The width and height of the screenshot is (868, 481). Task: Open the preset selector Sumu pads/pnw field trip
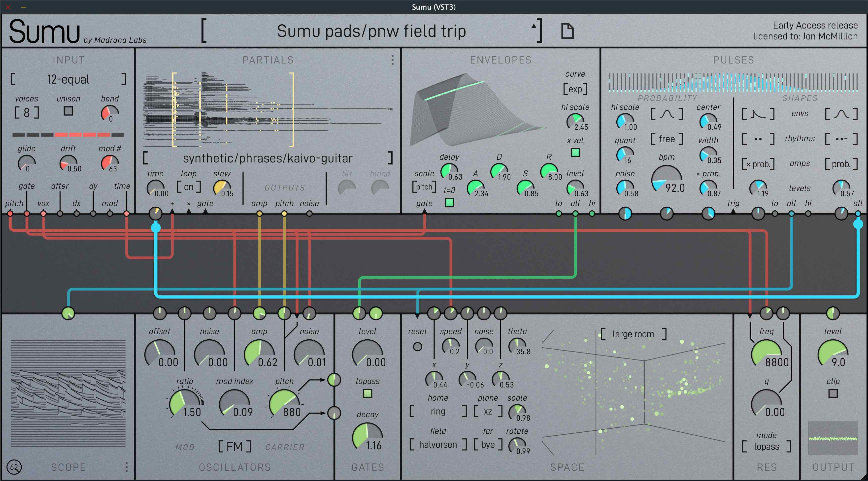coord(371,31)
